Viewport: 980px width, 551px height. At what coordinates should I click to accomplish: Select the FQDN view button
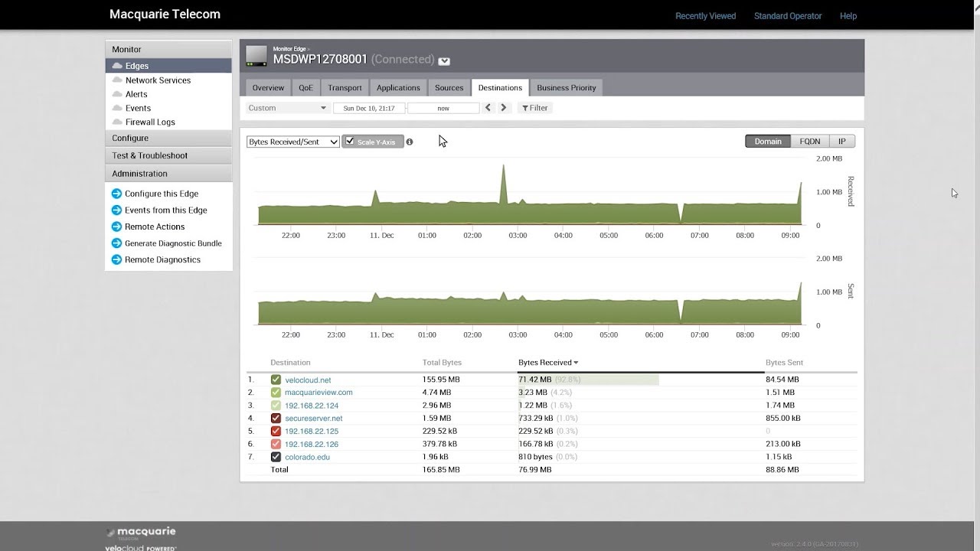pos(810,142)
